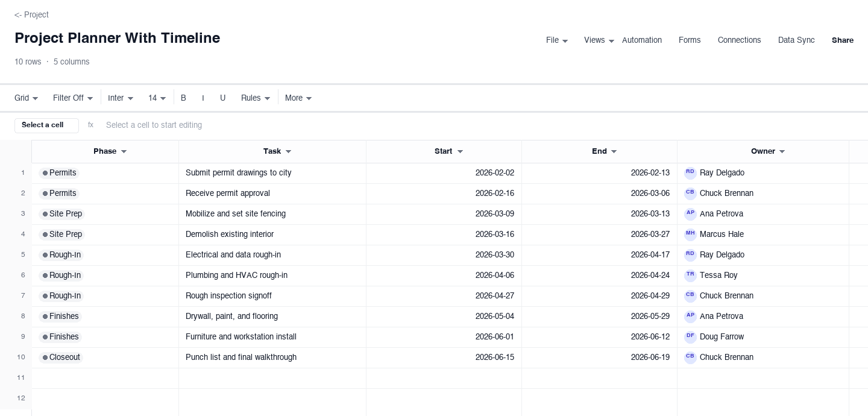Select the Finishes tag in row 9
Screen dimensions: 868x416
click(x=60, y=337)
